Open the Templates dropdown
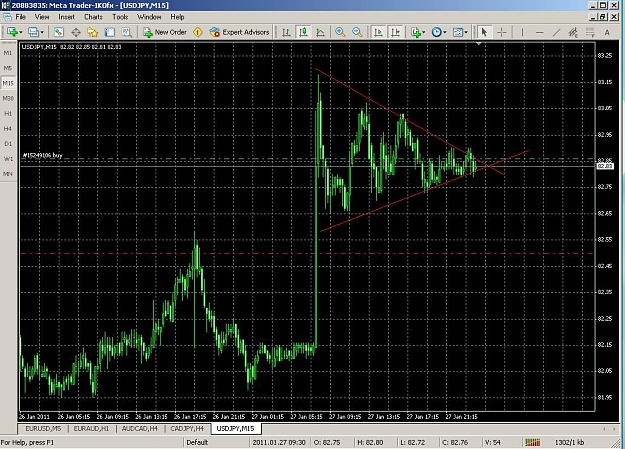 (x=460, y=32)
